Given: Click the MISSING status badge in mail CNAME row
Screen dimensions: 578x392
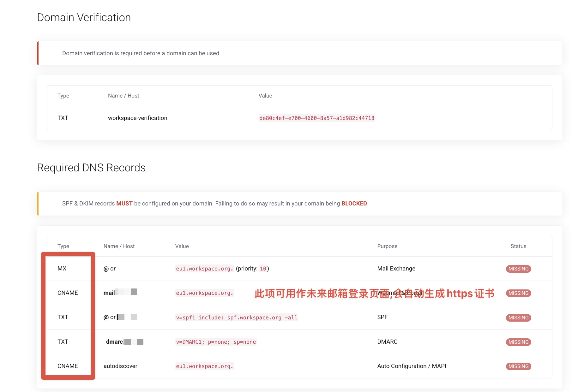Looking at the screenshot, I should coord(518,293).
